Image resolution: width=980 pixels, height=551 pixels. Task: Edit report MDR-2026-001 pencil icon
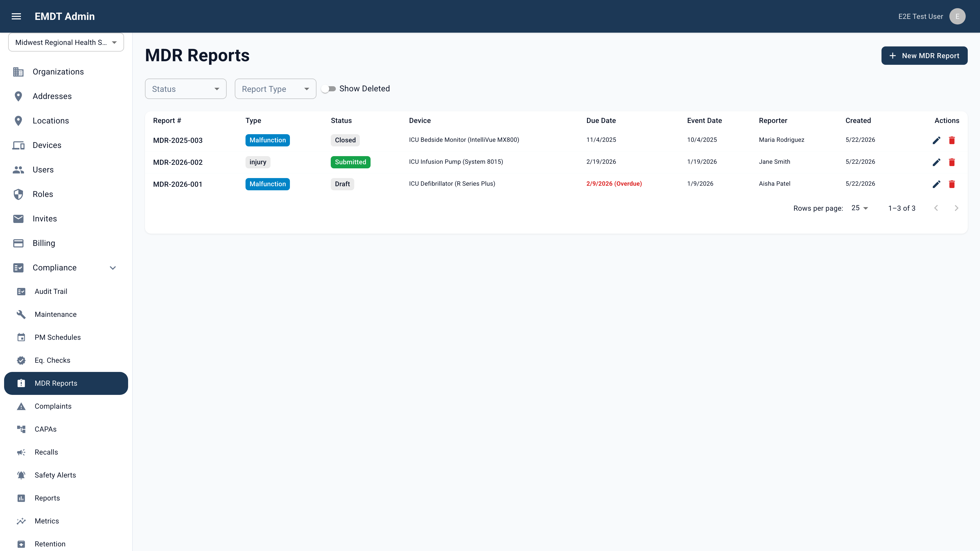coord(937,184)
